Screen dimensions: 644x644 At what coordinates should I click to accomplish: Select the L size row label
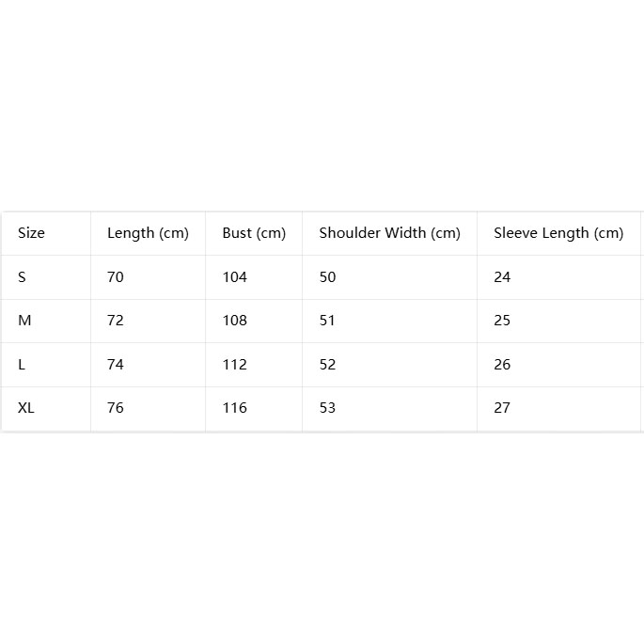point(22,364)
